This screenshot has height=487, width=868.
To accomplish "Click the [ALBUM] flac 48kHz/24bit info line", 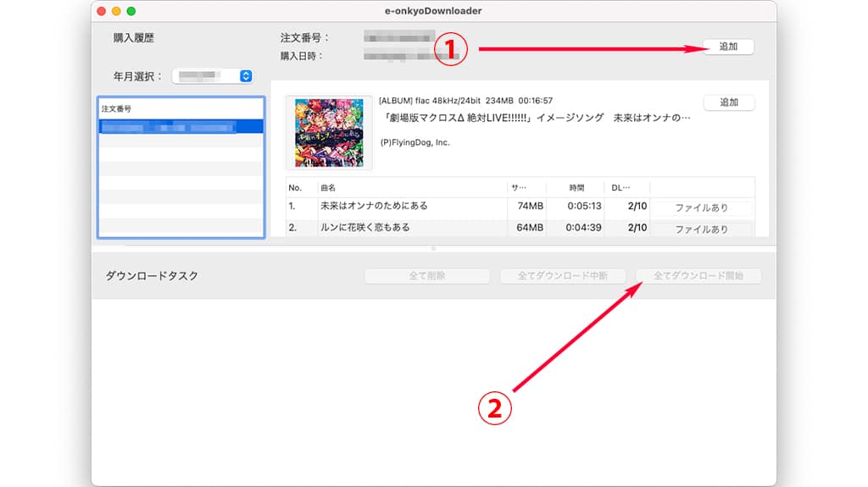I will coord(465,101).
